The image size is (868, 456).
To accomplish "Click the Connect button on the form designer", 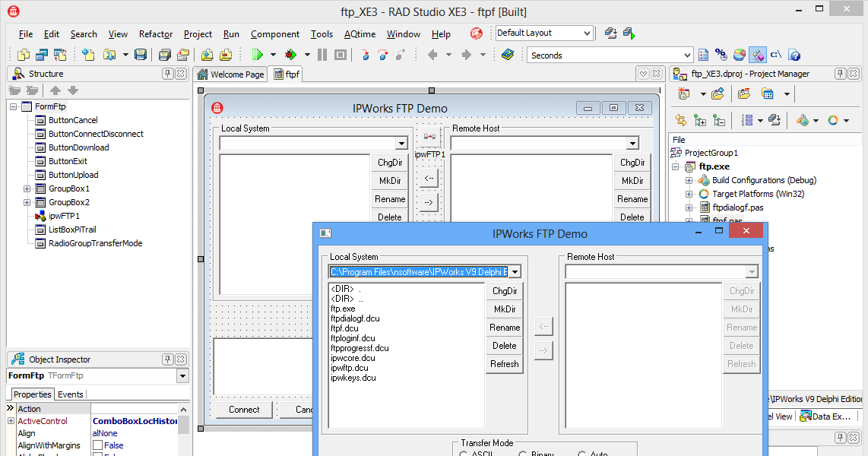I will pyautogui.click(x=244, y=409).
